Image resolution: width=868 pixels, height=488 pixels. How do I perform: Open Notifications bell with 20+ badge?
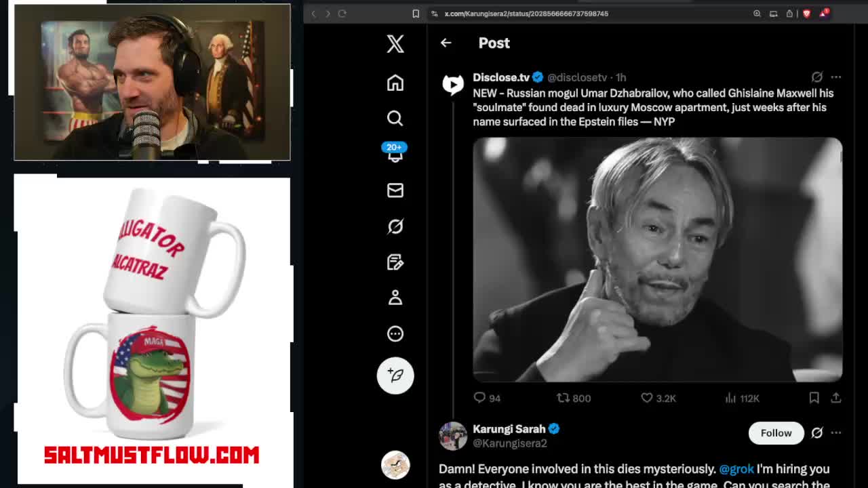(x=395, y=155)
